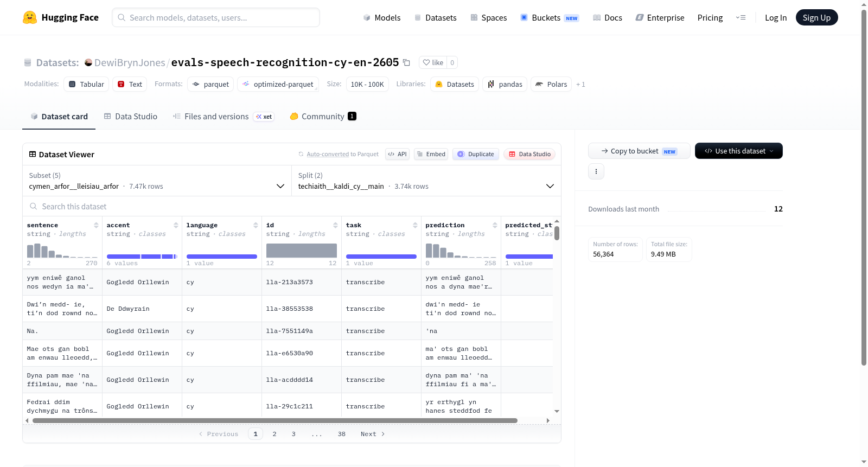The image size is (868, 467).
Task: Expand the Split selector dropdown
Action: pyautogui.click(x=426, y=181)
